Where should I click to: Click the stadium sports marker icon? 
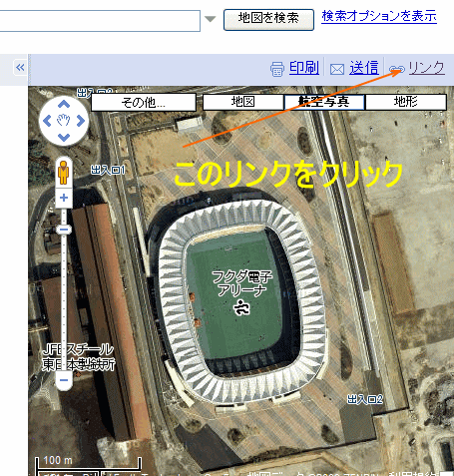click(x=241, y=307)
